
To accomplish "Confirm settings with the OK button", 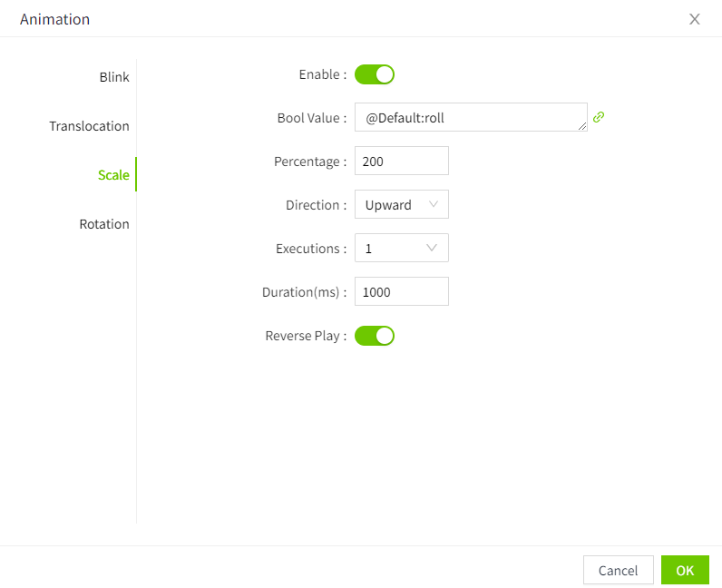I will (685, 570).
